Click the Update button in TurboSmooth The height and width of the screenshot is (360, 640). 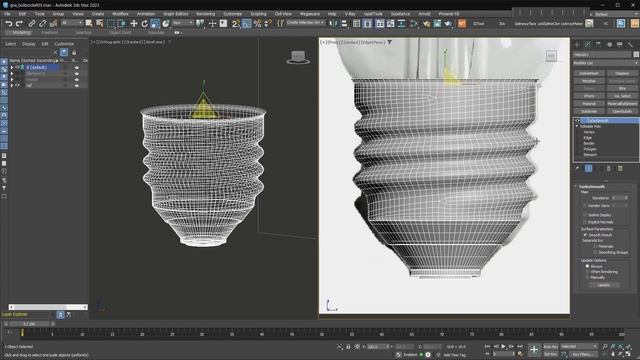[604, 285]
